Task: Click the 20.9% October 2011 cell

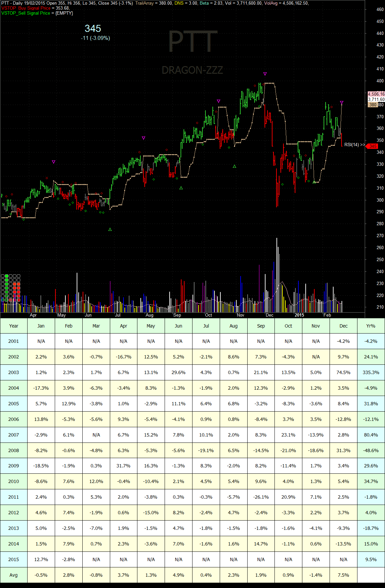Action: 288,497
